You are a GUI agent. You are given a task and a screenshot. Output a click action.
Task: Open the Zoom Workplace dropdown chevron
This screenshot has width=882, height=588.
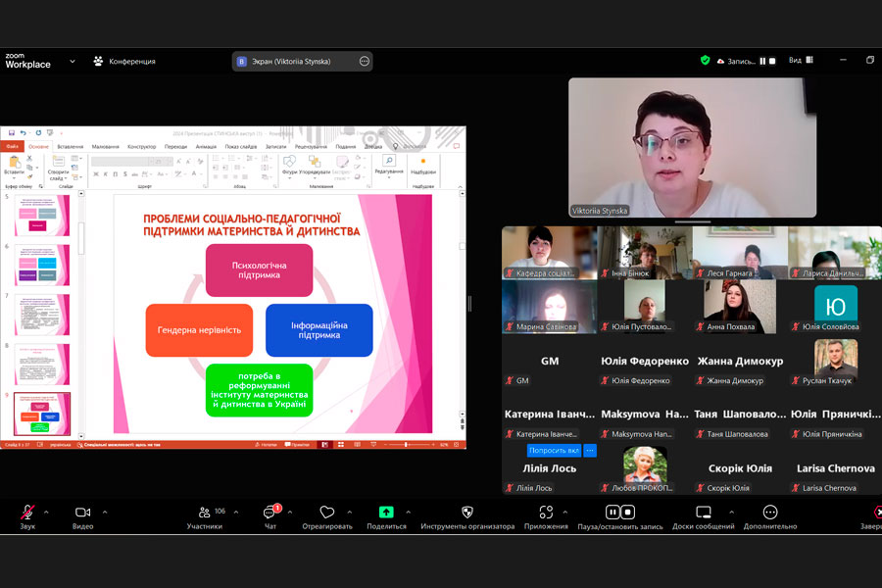[72, 61]
